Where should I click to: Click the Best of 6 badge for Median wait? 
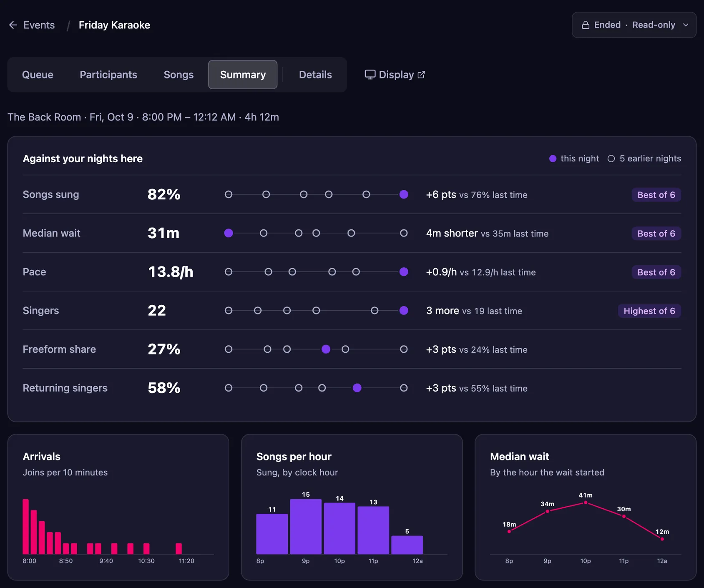coord(656,234)
